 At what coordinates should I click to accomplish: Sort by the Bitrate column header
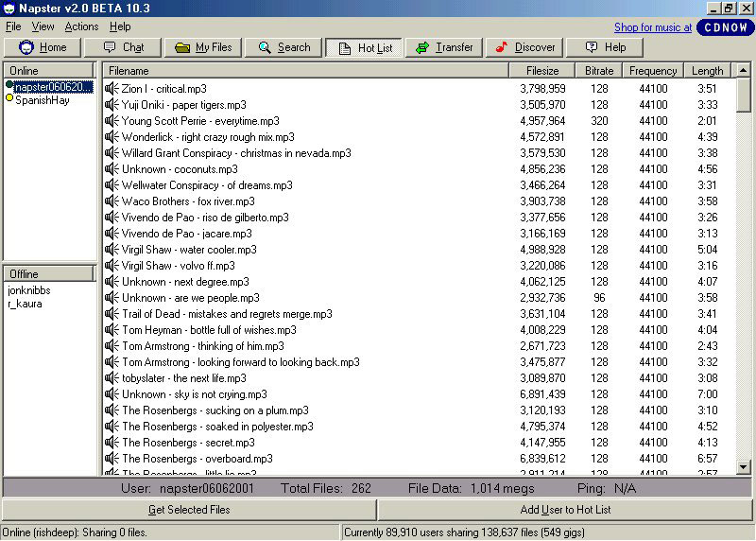coord(599,70)
